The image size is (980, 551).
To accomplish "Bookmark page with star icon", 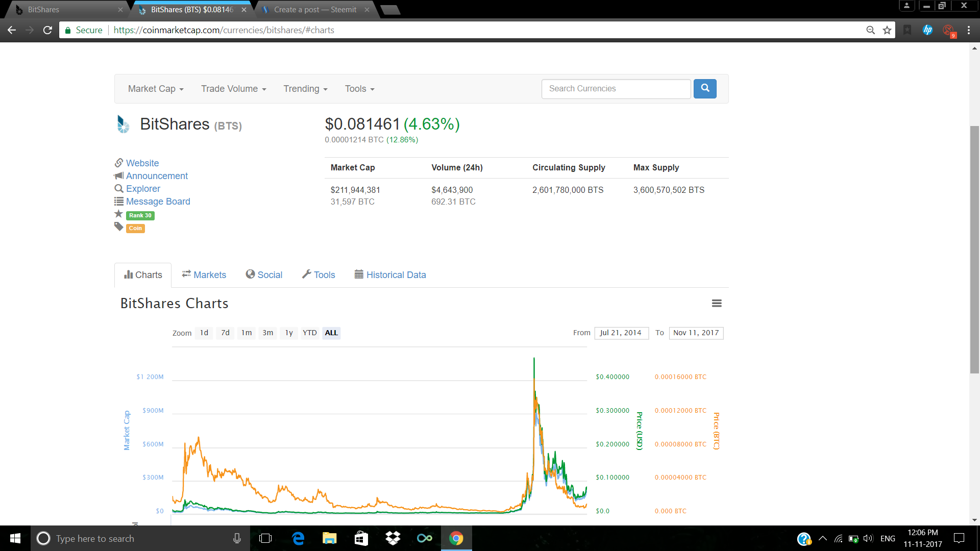I will click(x=887, y=30).
